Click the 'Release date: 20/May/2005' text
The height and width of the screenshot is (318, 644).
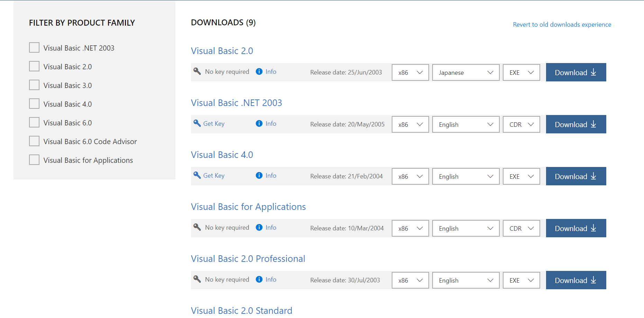pyautogui.click(x=347, y=124)
